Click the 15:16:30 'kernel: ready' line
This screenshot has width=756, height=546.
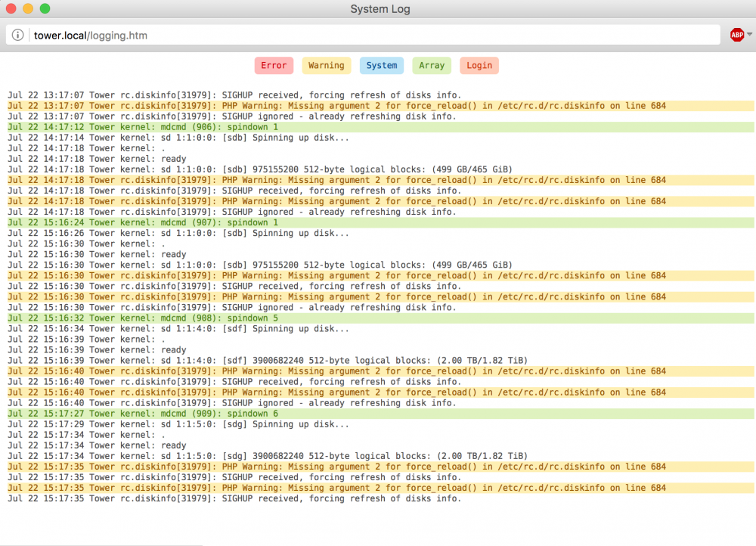pos(97,254)
